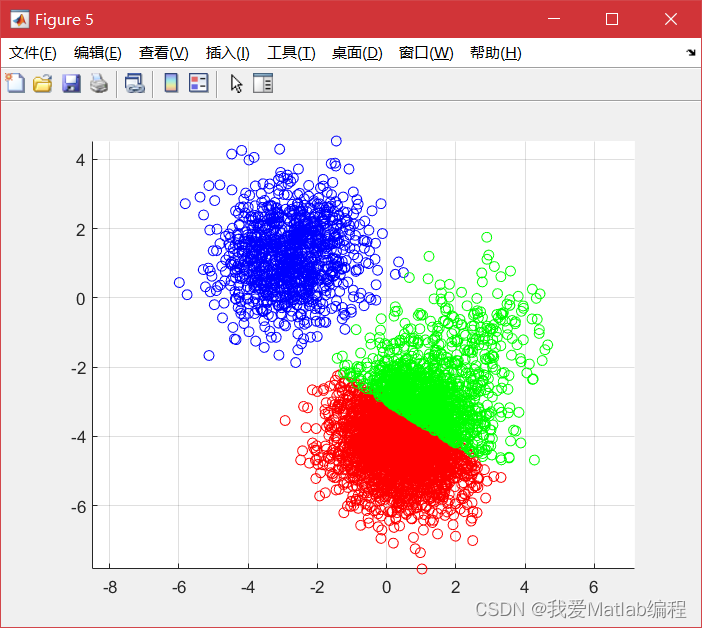Image resolution: width=702 pixels, height=628 pixels.
Task: Open the 编辑(E) menu
Action: coord(98,53)
